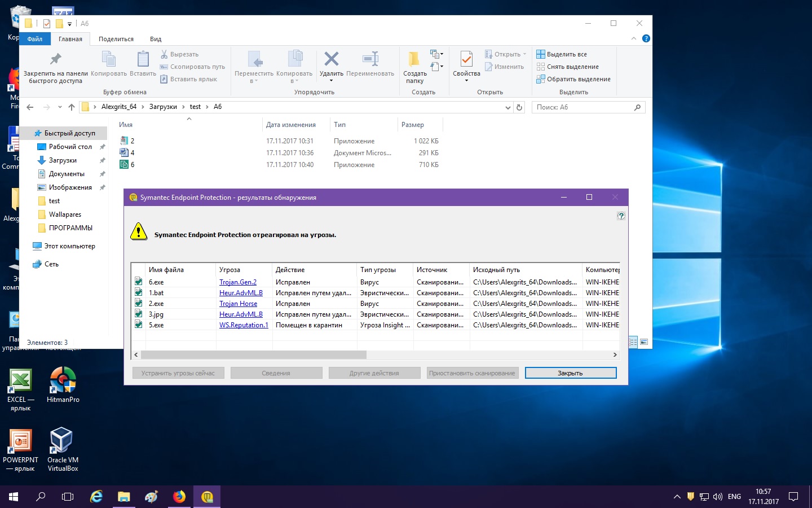The image size is (812, 508).
Task: Open Symantec help question mark icon
Action: 621,216
